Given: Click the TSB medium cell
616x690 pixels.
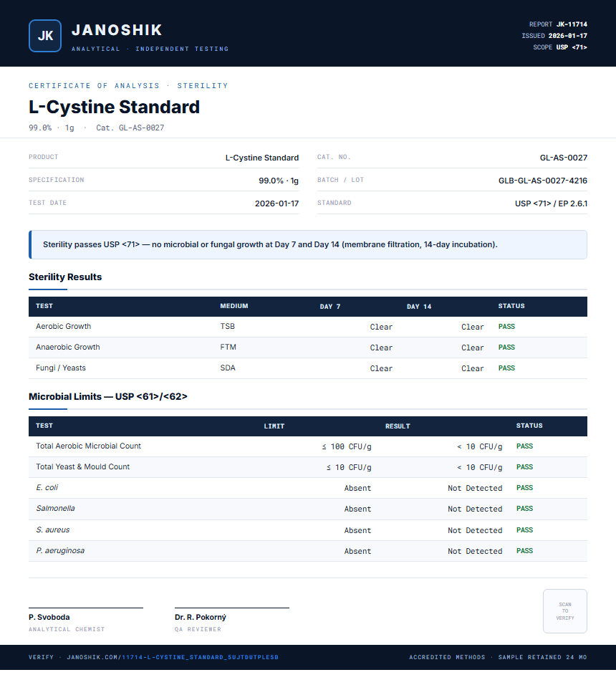Looking at the screenshot, I should (x=228, y=326).
